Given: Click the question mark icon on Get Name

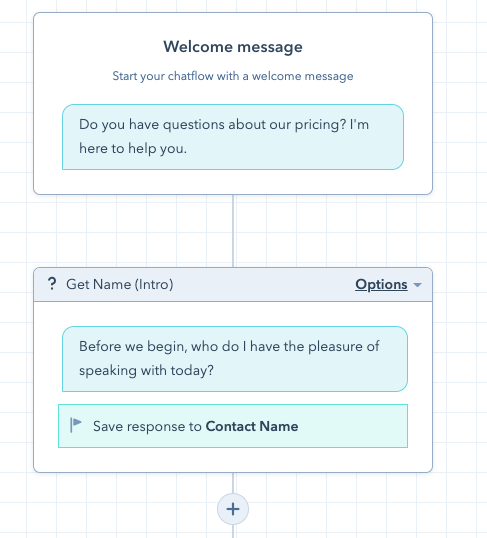Looking at the screenshot, I should (x=52, y=284).
